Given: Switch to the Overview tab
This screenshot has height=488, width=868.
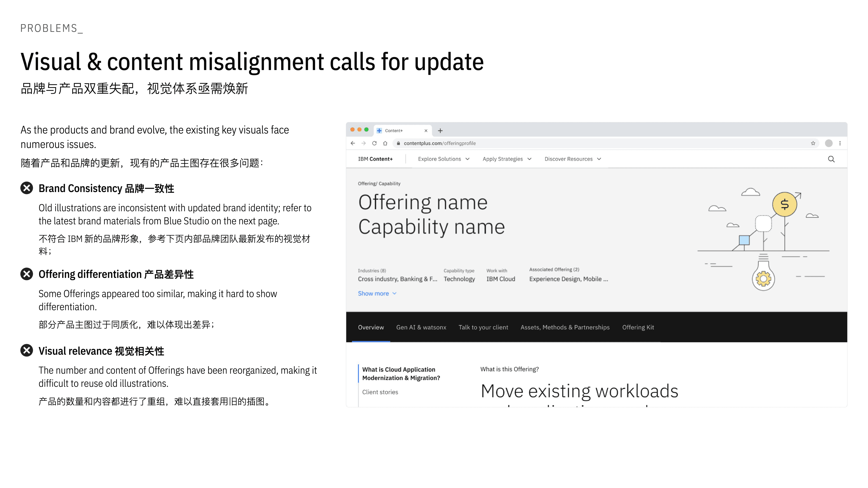Looking at the screenshot, I should click(371, 327).
